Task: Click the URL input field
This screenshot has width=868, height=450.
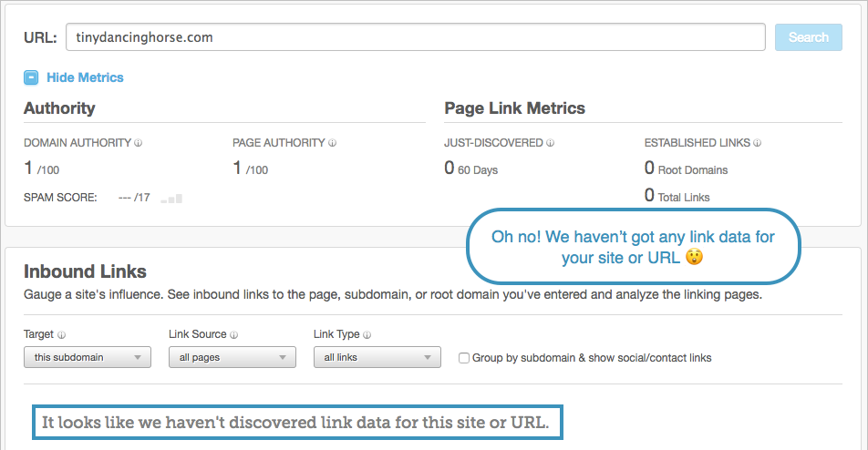Action: (416, 37)
